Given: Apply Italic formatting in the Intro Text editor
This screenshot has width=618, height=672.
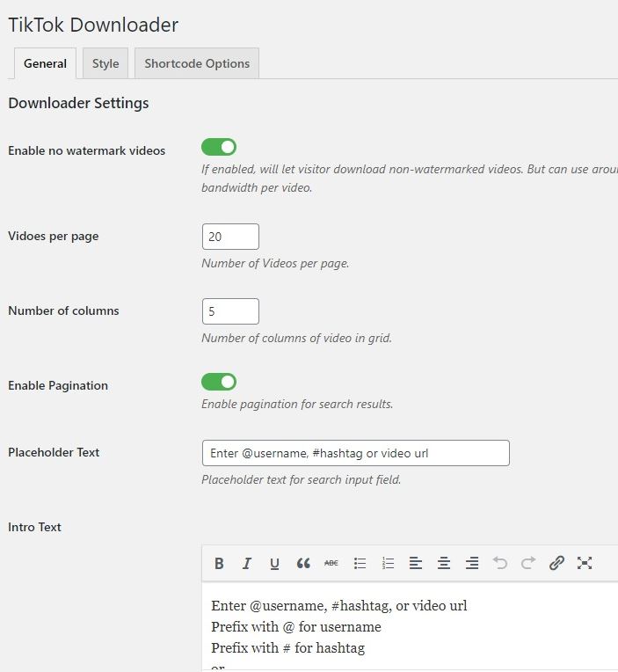Looking at the screenshot, I should 247,563.
